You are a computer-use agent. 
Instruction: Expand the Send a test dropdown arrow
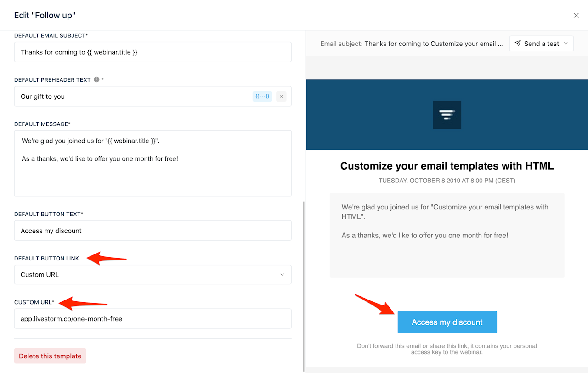pyautogui.click(x=565, y=44)
